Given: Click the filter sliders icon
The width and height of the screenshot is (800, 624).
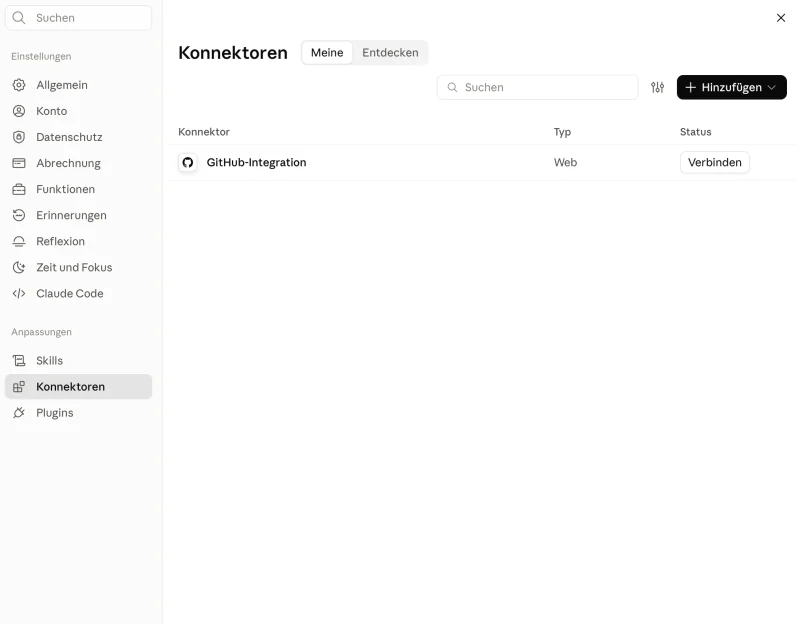Looking at the screenshot, I should click(657, 87).
